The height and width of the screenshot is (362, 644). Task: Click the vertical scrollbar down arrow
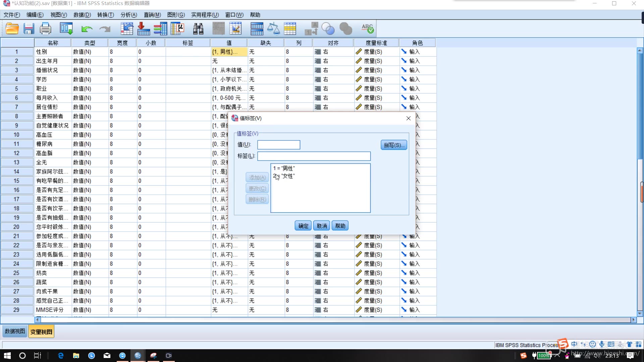(x=640, y=314)
